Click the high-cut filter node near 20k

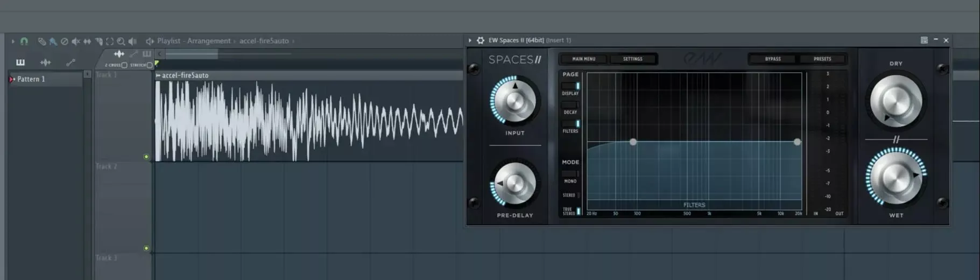coord(797,142)
